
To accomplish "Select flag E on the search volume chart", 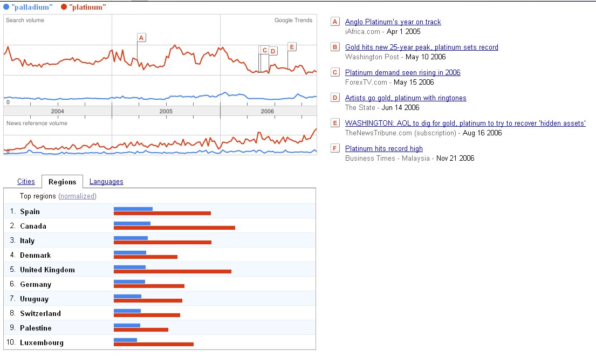I will (292, 47).
